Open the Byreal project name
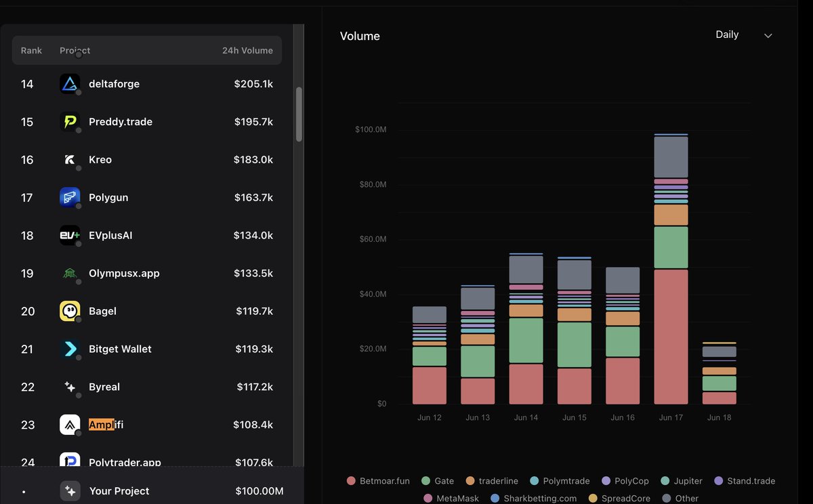 point(104,387)
